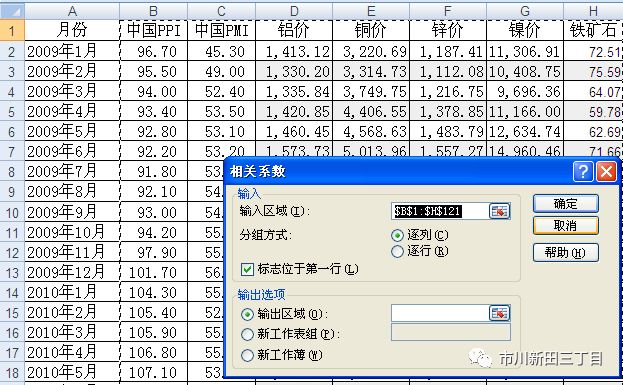Select zinc price 1,378.85
Image resolution: width=623 pixels, height=385 pixels.
click(x=448, y=111)
